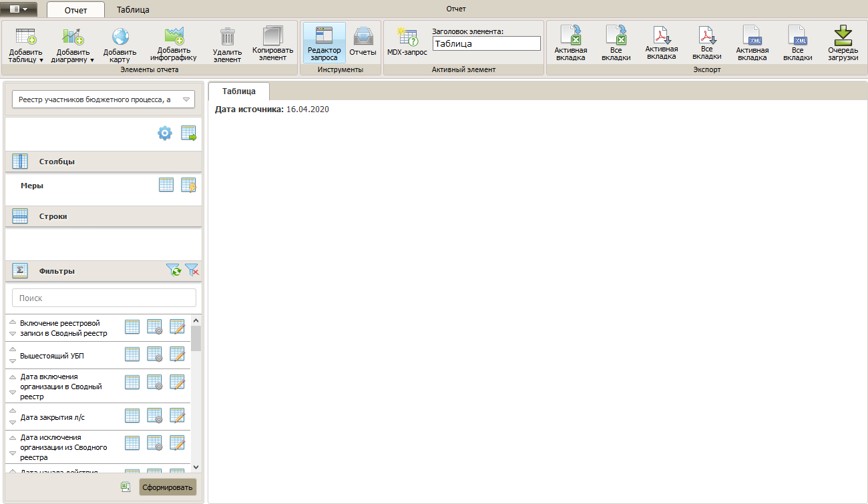The image size is (868, 504).
Task: Click the Удалить элемент trash icon
Action: coord(227,37)
